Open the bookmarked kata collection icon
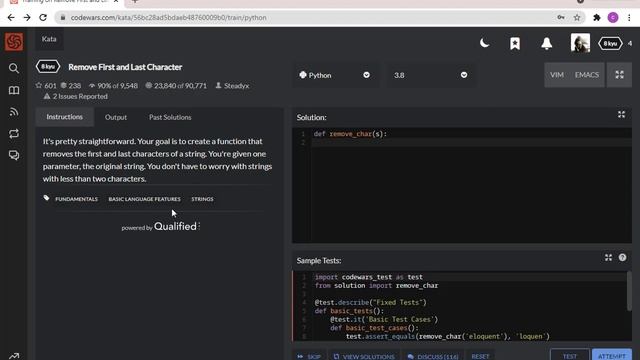This screenshot has width=640, height=360. (x=515, y=43)
